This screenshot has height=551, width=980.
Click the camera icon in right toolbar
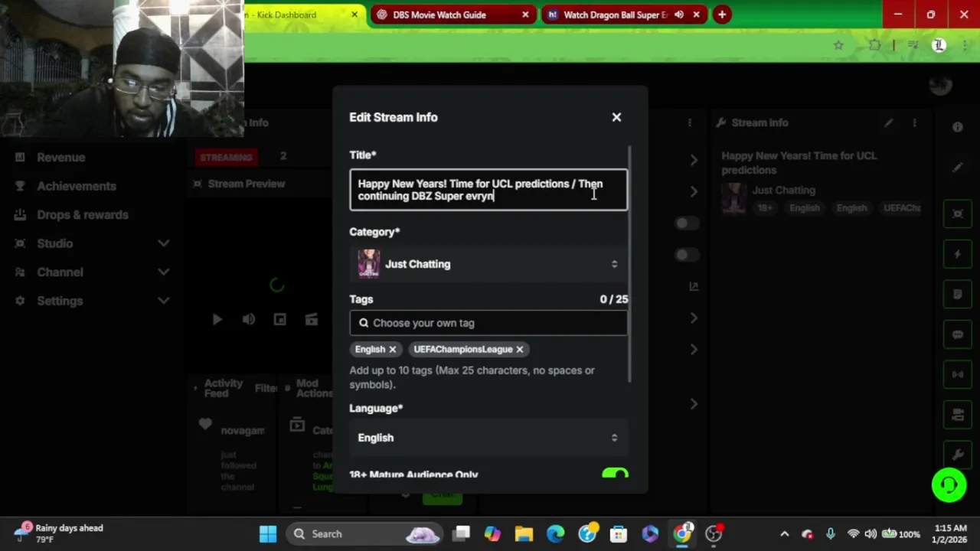coord(957,415)
